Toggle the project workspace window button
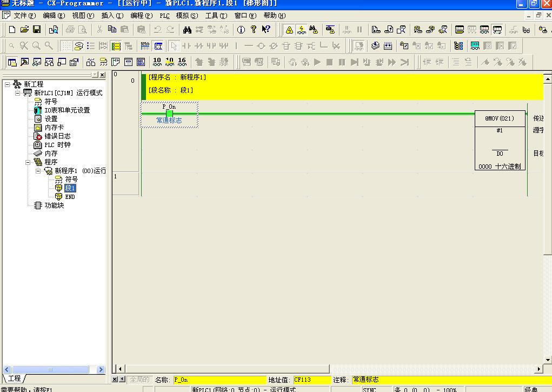The height and width of the screenshot is (392, 552). (12, 62)
